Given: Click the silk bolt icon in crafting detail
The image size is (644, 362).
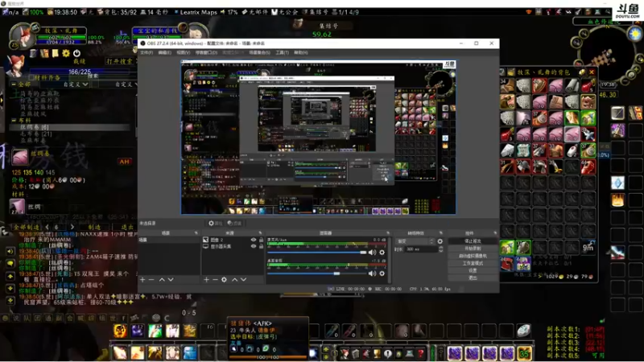Looking at the screenshot, I should pos(19,157).
